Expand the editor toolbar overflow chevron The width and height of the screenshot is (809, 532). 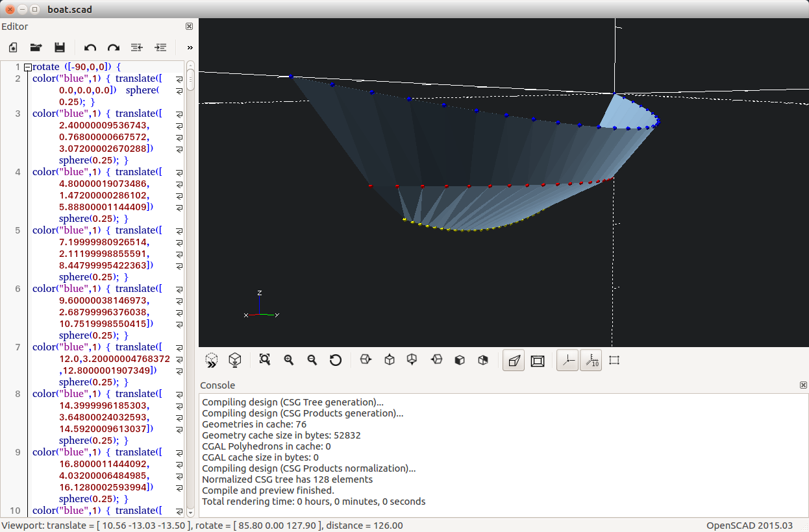[x=190, y=47]
